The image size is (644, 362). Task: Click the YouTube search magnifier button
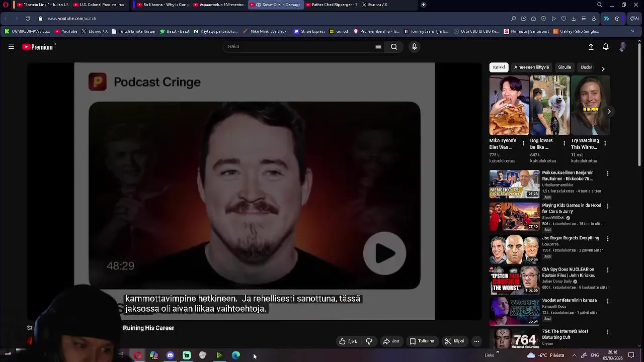click(x=394, y=47)
